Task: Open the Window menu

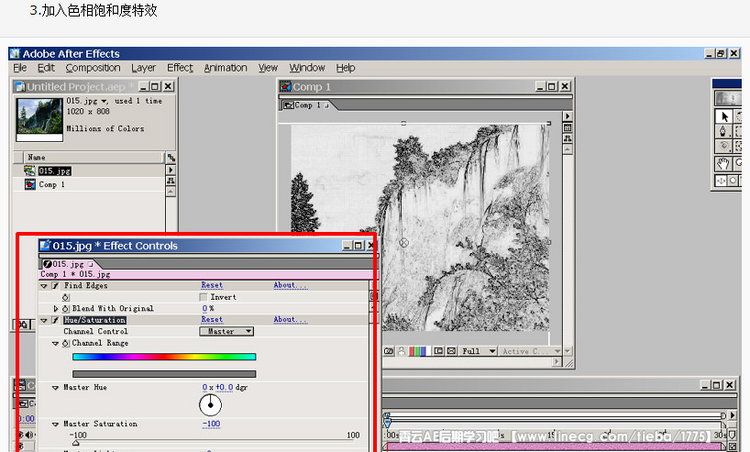Action: (x=307, y=68)
